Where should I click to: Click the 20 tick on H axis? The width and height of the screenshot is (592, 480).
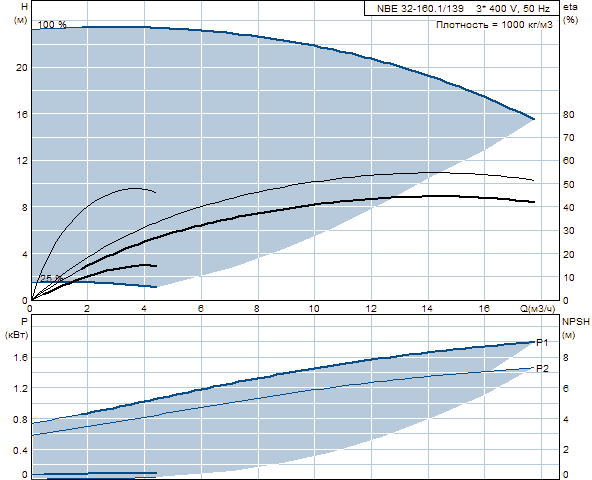[22, 68]
